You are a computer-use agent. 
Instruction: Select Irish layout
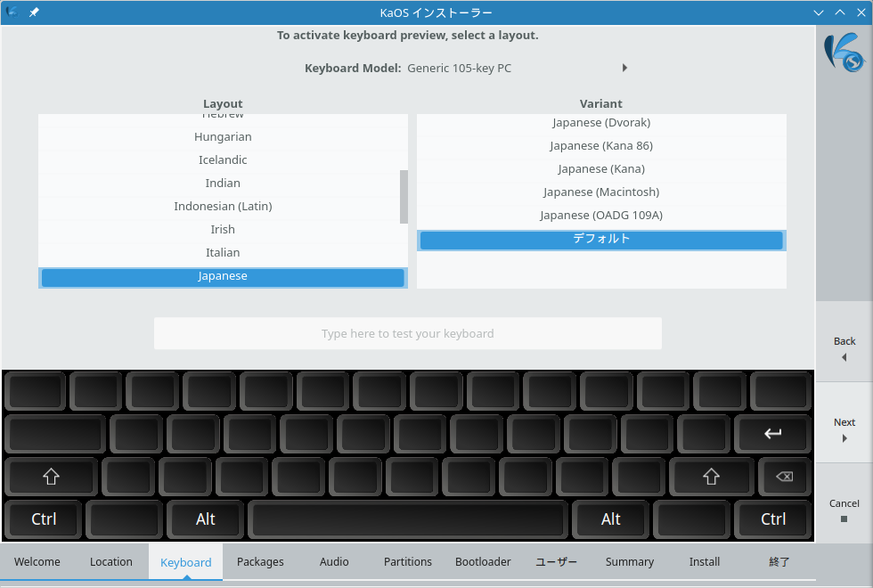point(223,230)
